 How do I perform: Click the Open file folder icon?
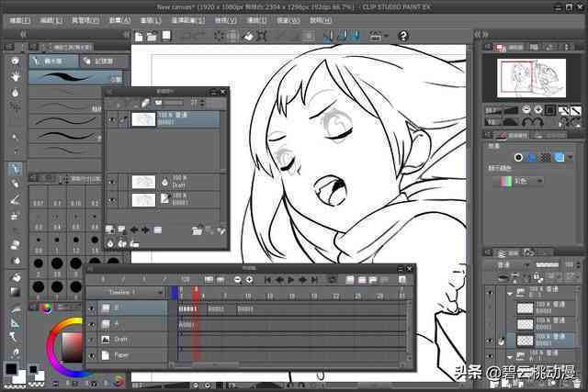click(152, 37)
